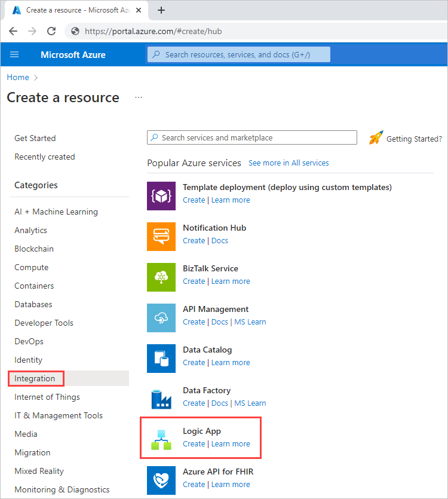This screenshot has width=448, height=499.
Task: Select the AI + Machine Learning category
Action: point(56,212)
